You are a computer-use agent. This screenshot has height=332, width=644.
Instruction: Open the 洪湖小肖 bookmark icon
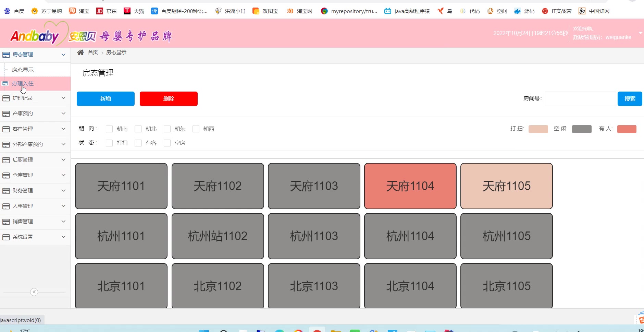click(218, 11)
